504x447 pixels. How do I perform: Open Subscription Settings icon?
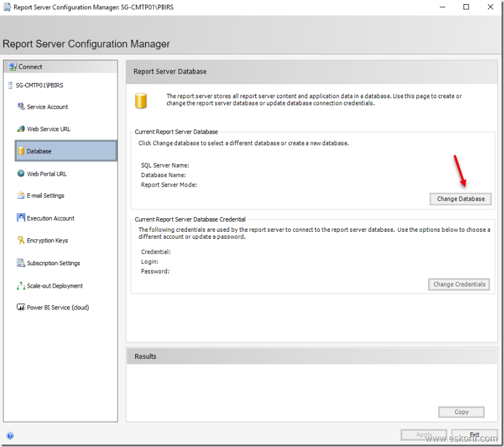click(21, 263)
